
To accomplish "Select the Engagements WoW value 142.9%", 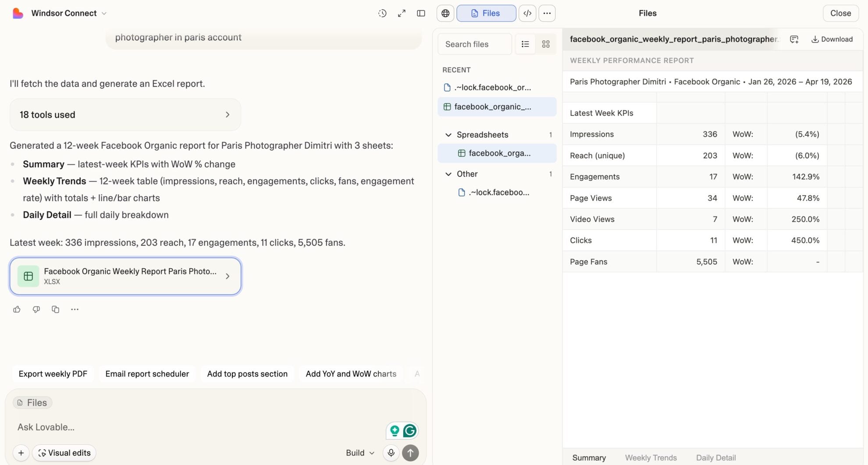I will pyautogui.click(x=797, y=177).
